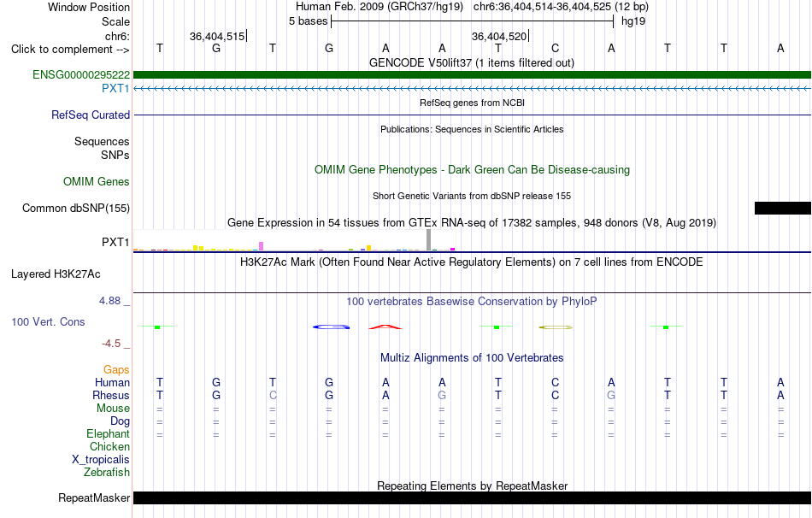Click the C base in the chr6 sequence row
The width and height of the screenshot is (812, 518).
(555, 48)
